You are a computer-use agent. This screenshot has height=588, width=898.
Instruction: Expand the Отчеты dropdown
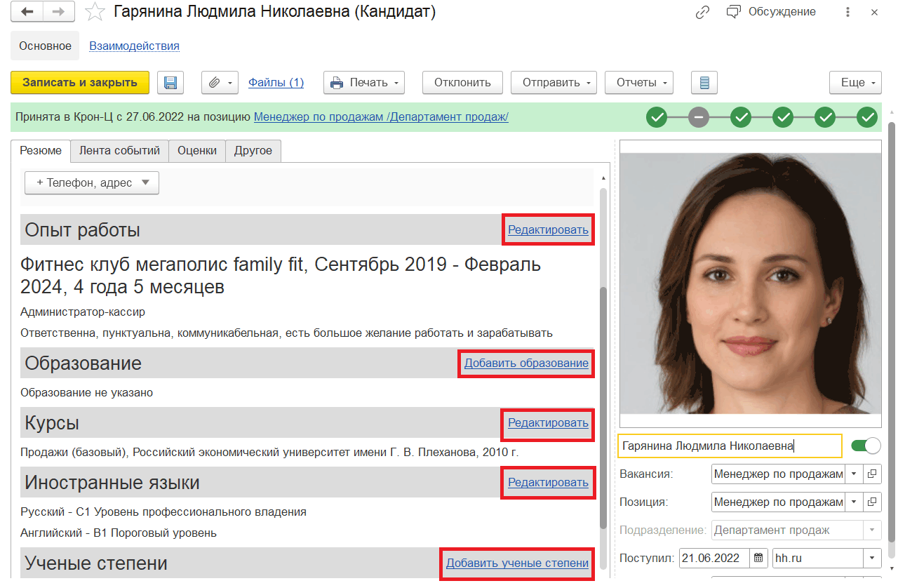pyautogui.click(x=639, y=83)
